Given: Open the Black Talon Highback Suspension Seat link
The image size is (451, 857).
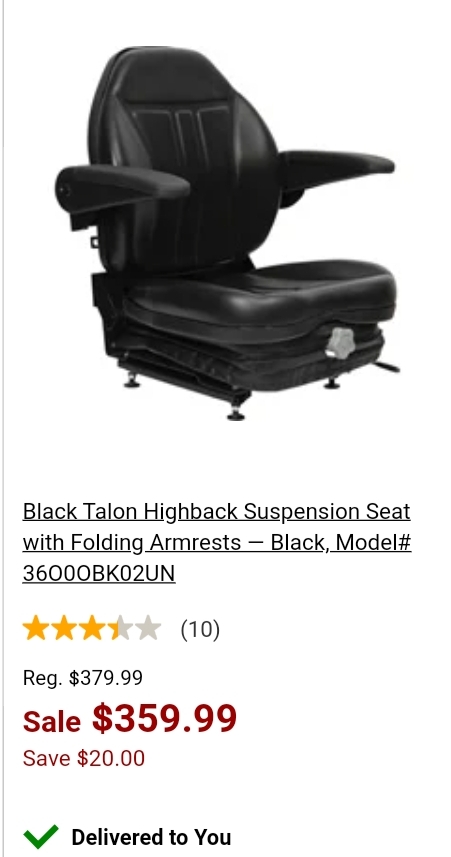Looking at the screenshot, I should pyautogui.click(x=217, y=543).
